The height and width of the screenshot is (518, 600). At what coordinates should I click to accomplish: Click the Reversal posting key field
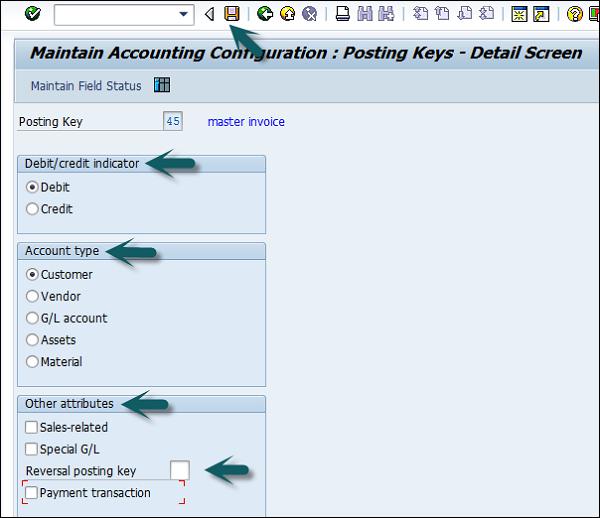point(179,470)
